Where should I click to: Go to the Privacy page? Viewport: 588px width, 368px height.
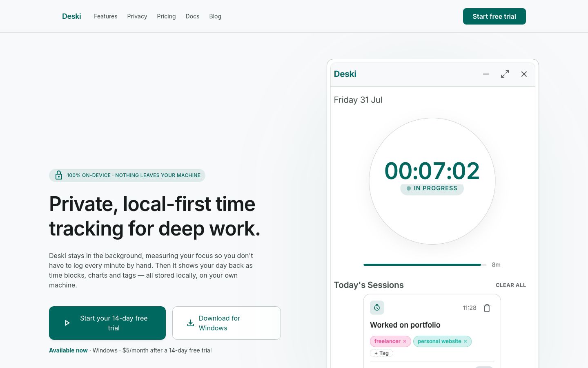137,16
